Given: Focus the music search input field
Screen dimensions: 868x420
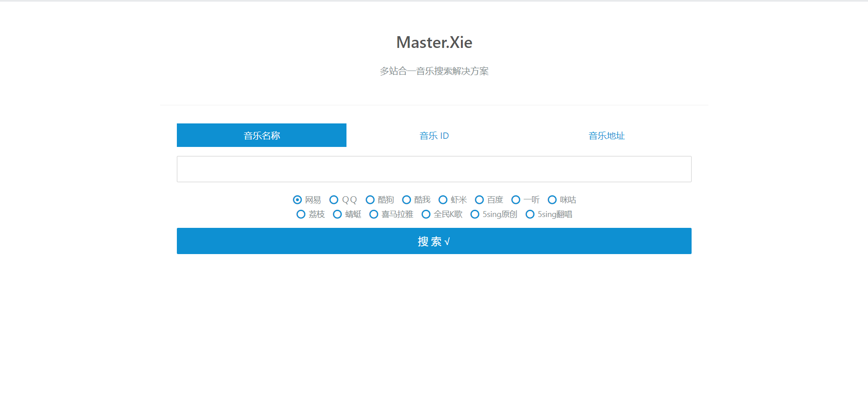Looking at the screenshot, I should [x=434, y=169].
